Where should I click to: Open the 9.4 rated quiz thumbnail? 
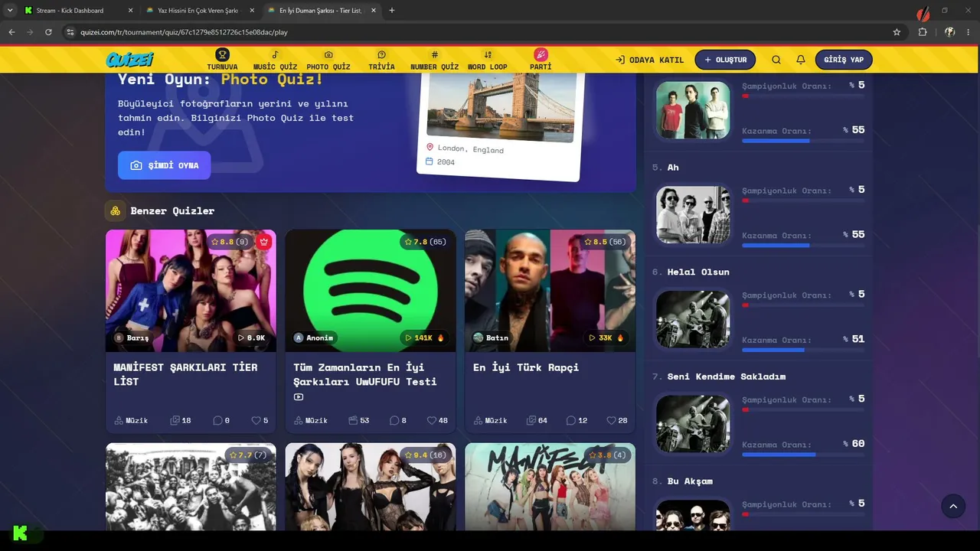(x=371, y=487)
